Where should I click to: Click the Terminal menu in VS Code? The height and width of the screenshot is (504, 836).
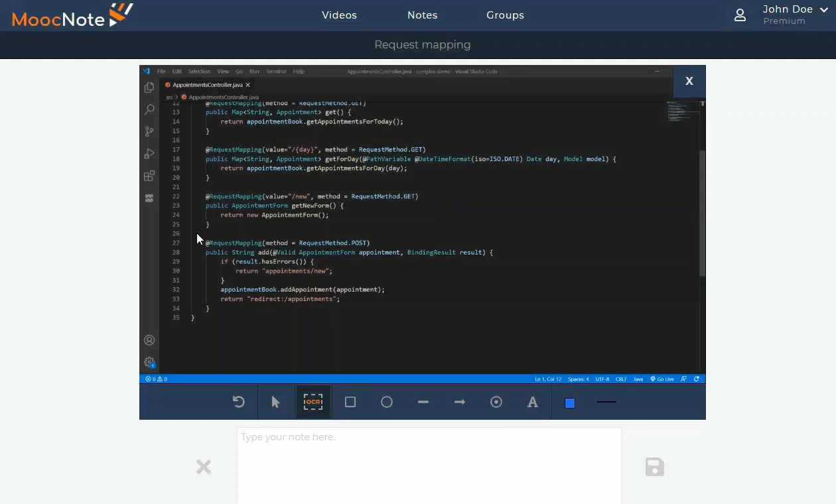(x=276, y=71)
